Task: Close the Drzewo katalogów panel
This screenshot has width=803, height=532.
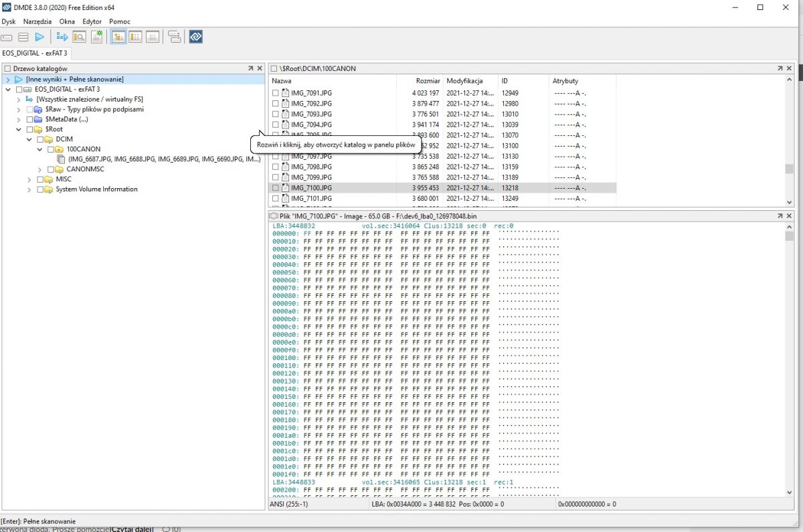Action: [x=259, y=68]
